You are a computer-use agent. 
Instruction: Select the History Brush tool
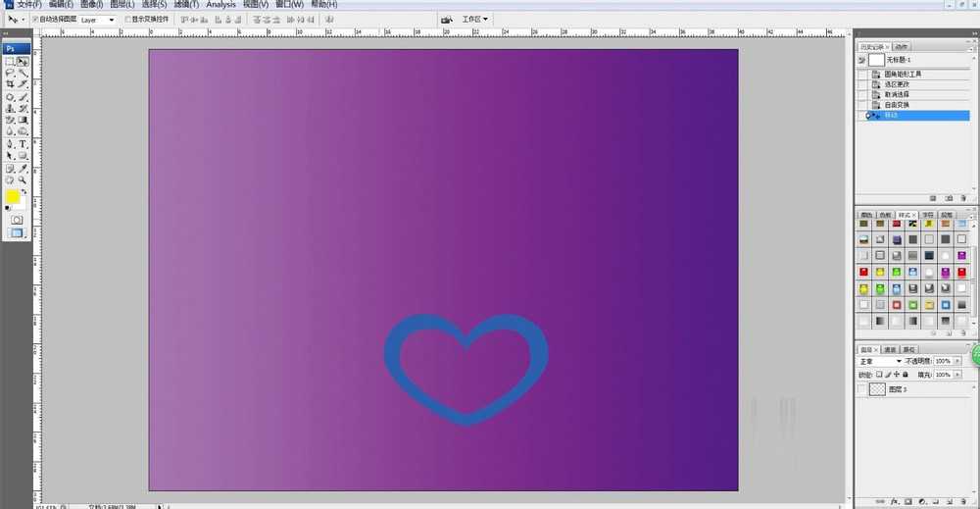pos(23,109)
